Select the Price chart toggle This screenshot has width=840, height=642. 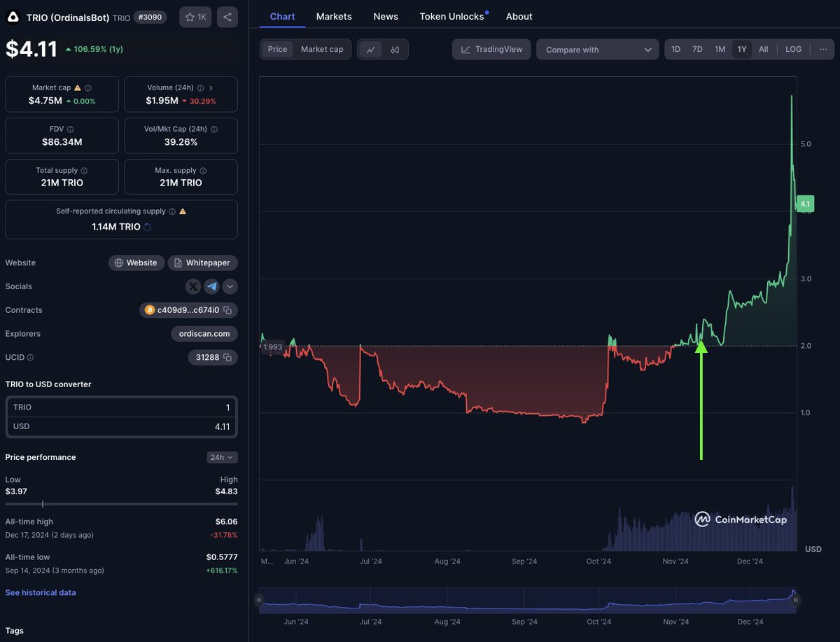277,49
